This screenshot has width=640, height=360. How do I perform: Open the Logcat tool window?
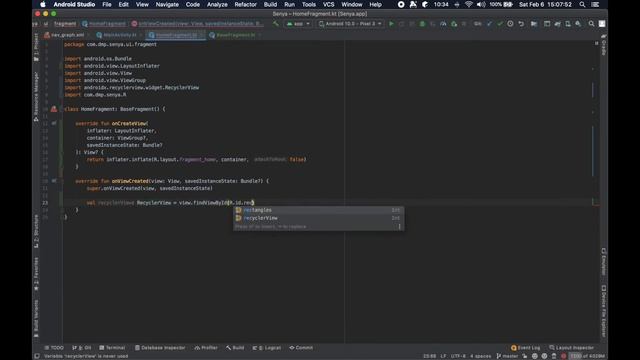tap(267, 348)
